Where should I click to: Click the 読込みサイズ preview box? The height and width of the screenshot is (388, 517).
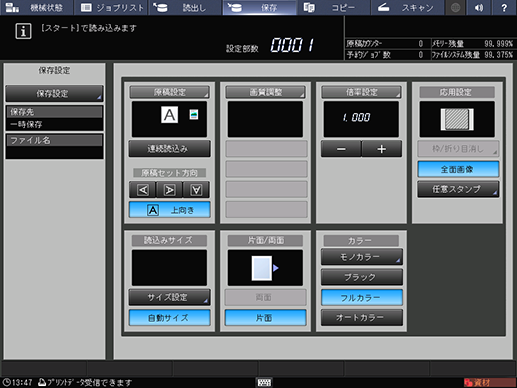(x=169, y=268)
